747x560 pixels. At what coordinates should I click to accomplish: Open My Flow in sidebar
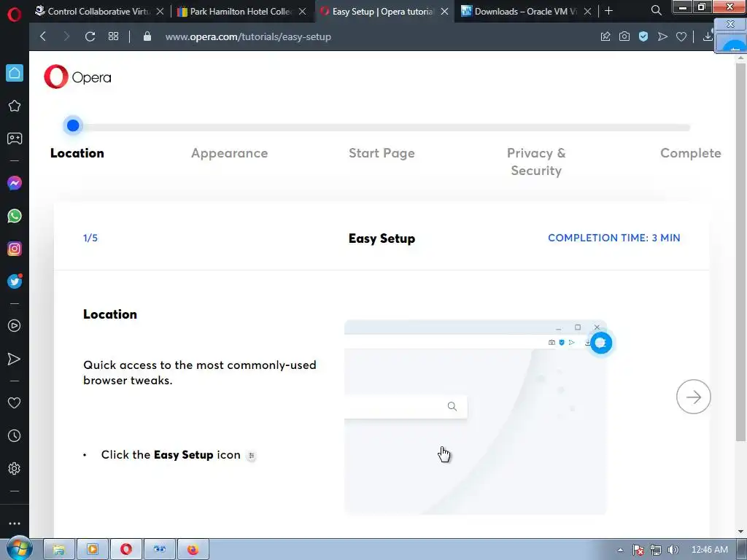pyautogui.click(x=15, y=359)
